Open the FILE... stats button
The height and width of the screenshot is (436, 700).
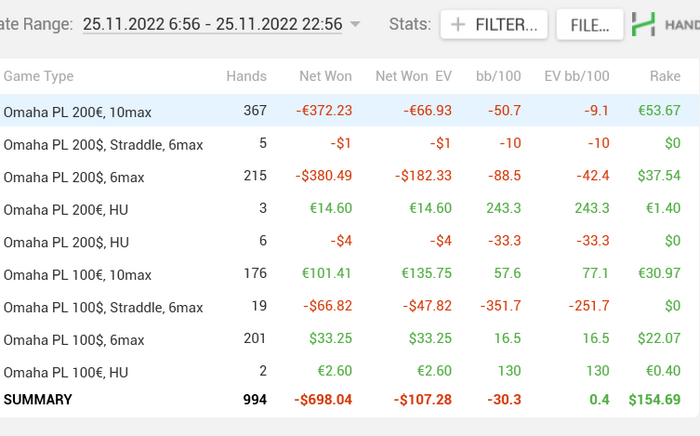tap(590, 25)
